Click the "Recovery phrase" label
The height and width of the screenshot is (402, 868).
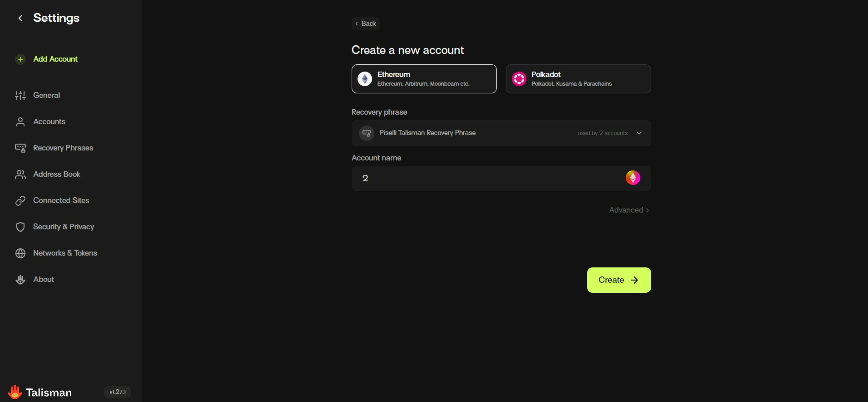pos(379,112)
